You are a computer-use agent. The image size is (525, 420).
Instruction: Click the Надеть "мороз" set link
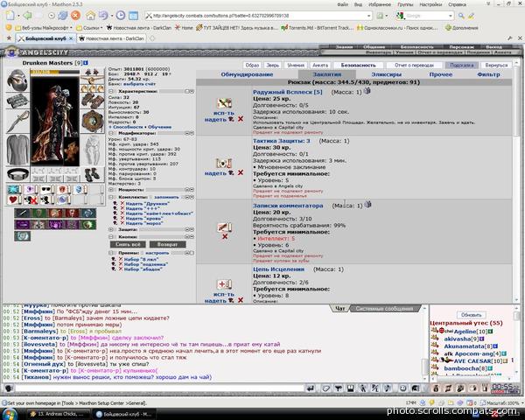click(x=144, y=223)
